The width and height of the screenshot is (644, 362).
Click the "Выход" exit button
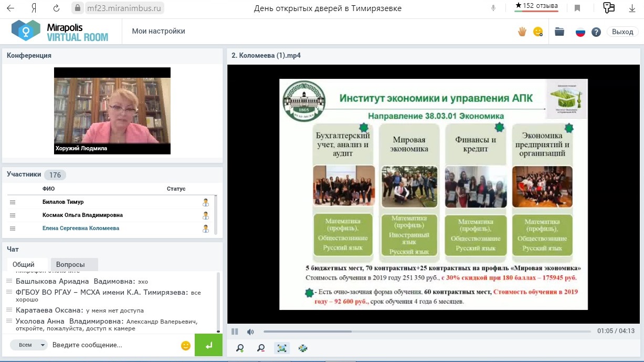point(622,32)
